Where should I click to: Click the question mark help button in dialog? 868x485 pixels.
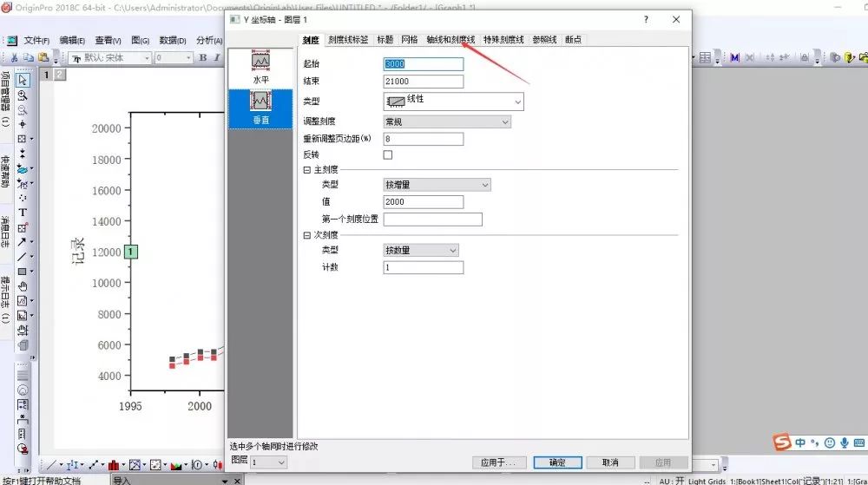tap(646, 19)
